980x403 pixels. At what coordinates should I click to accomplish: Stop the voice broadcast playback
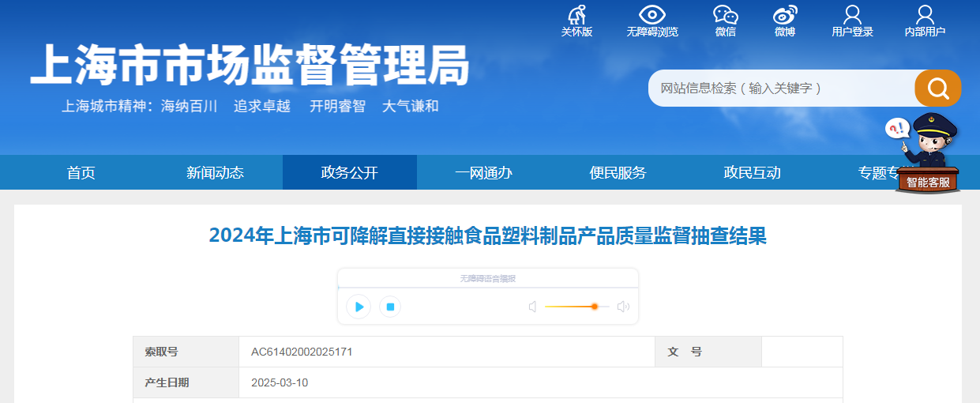pyautogui.click(x=390, y=307)
